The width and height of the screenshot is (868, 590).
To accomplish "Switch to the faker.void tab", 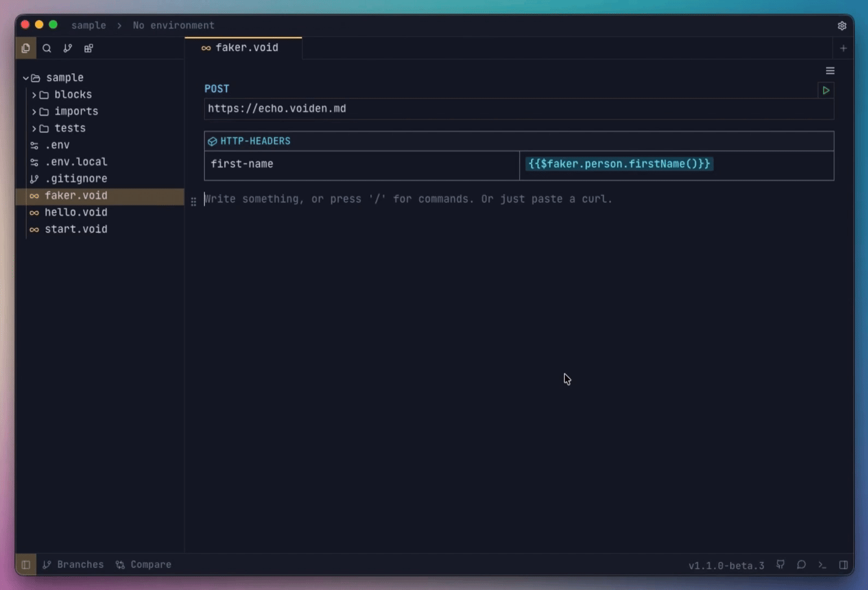I will [243, 48].
